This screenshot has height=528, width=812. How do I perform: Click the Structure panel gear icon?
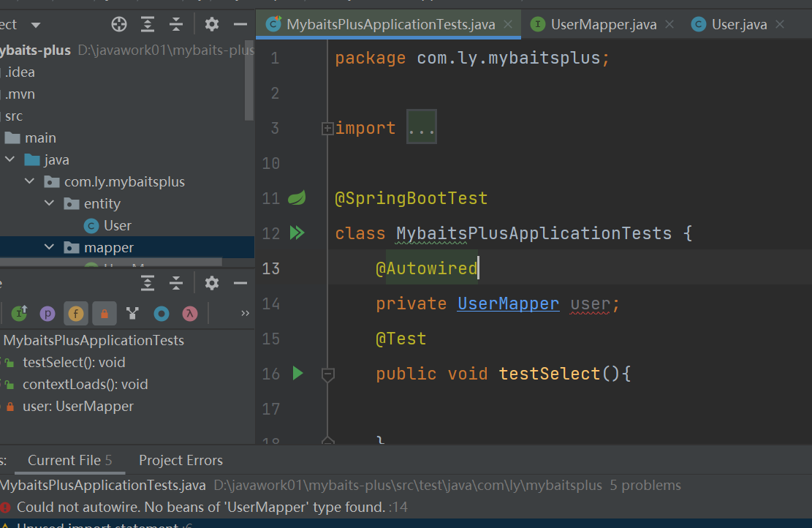pyautogui.click(x=212, y=283)
